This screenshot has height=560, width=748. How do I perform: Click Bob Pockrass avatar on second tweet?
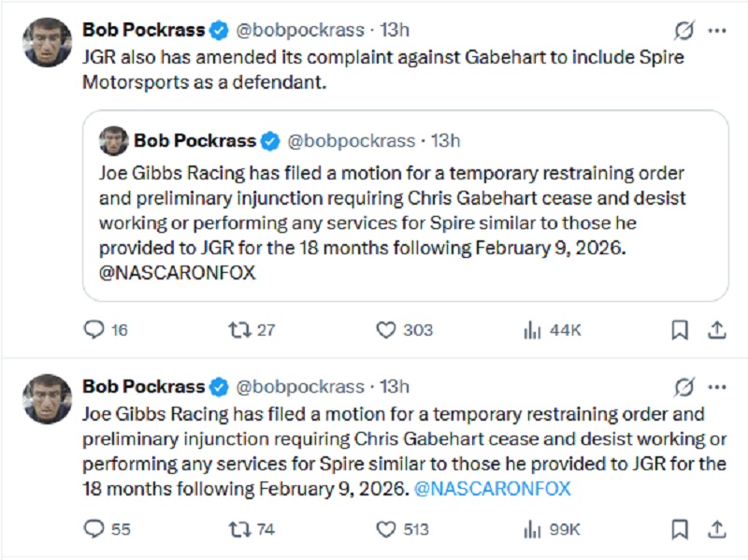[x=48, y=398]
